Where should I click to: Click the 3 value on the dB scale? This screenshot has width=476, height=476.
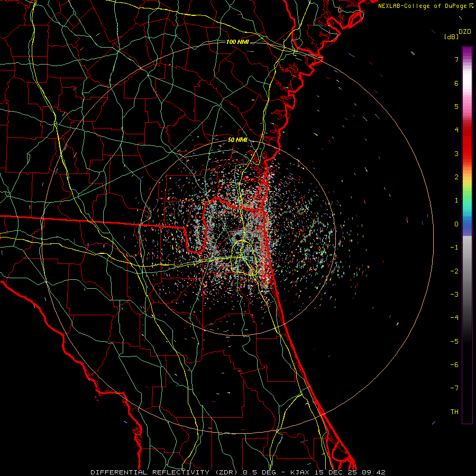[x=456, y=153]
